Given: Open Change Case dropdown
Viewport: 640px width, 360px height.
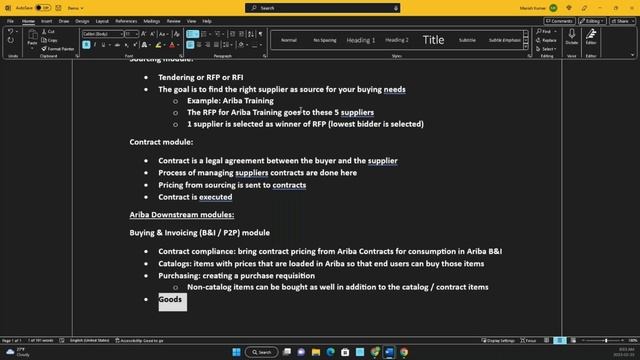Looking at the screenshot, I should pos(163,34).
